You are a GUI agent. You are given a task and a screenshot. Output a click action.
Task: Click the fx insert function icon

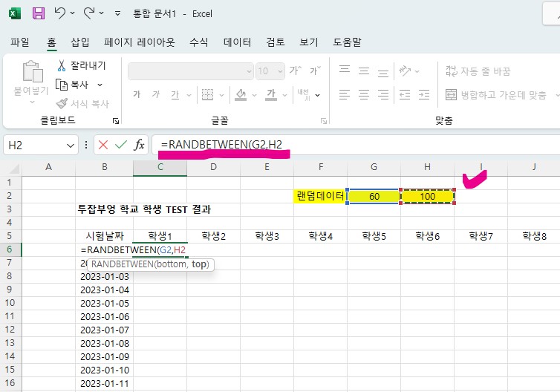tap(140, 145)
